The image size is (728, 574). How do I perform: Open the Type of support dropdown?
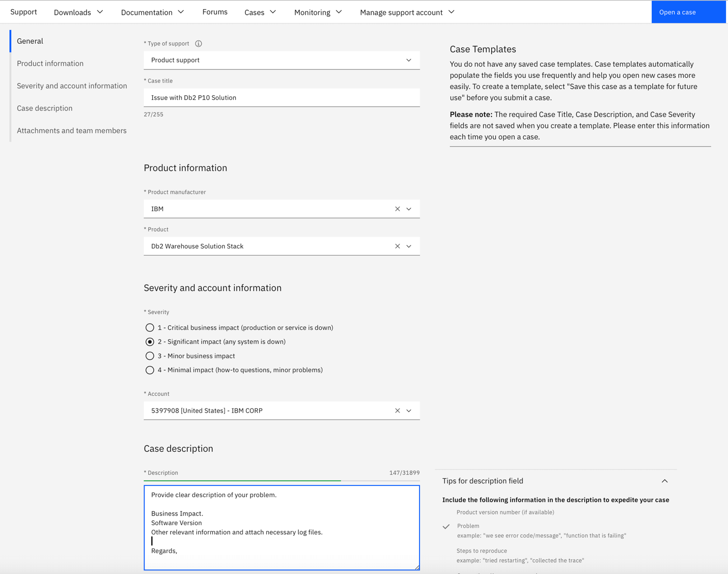point(282,60)
